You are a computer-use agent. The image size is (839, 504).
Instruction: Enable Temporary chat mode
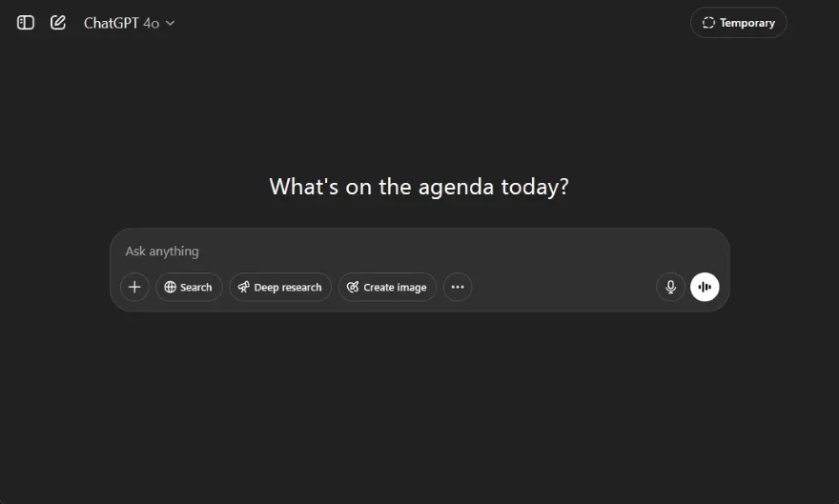738,23
